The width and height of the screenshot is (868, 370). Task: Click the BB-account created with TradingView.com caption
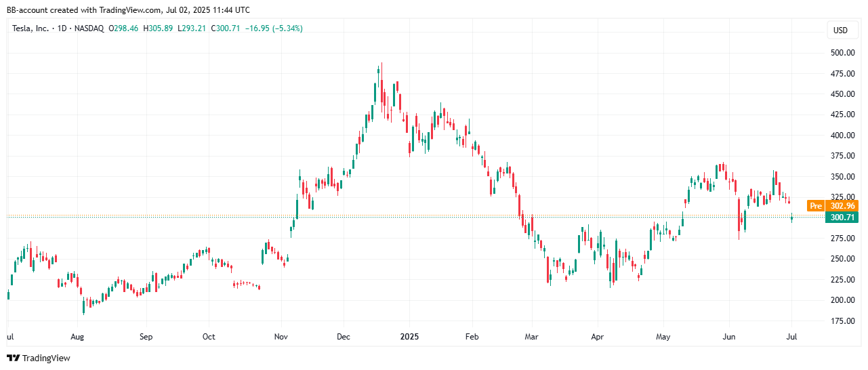(x=128, y=9)
